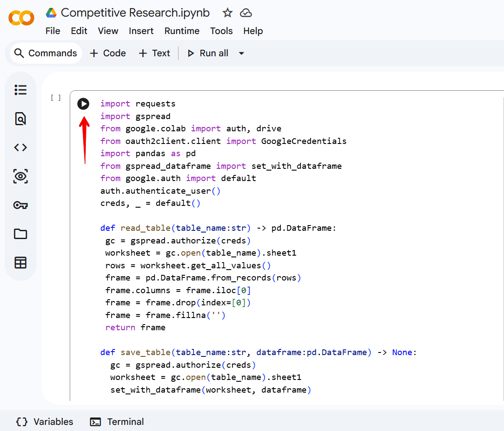504x431 pixels.
Task: Open the View menu
Action: (x=108, y=31)
